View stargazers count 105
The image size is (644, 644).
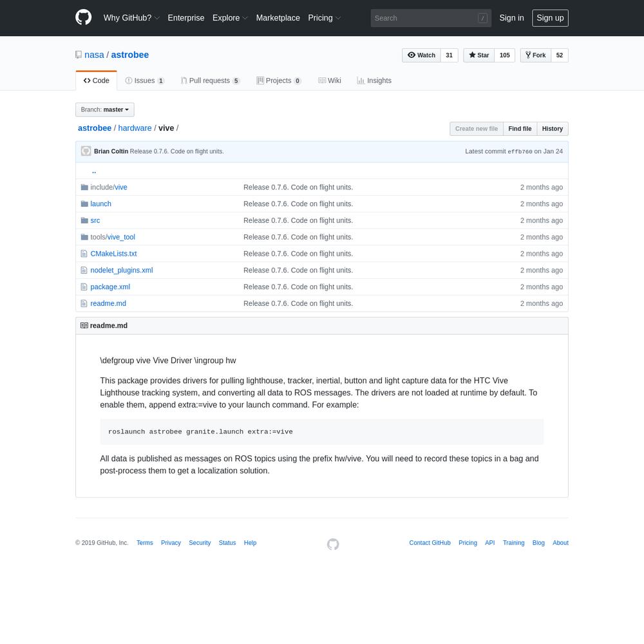point(505,55)
